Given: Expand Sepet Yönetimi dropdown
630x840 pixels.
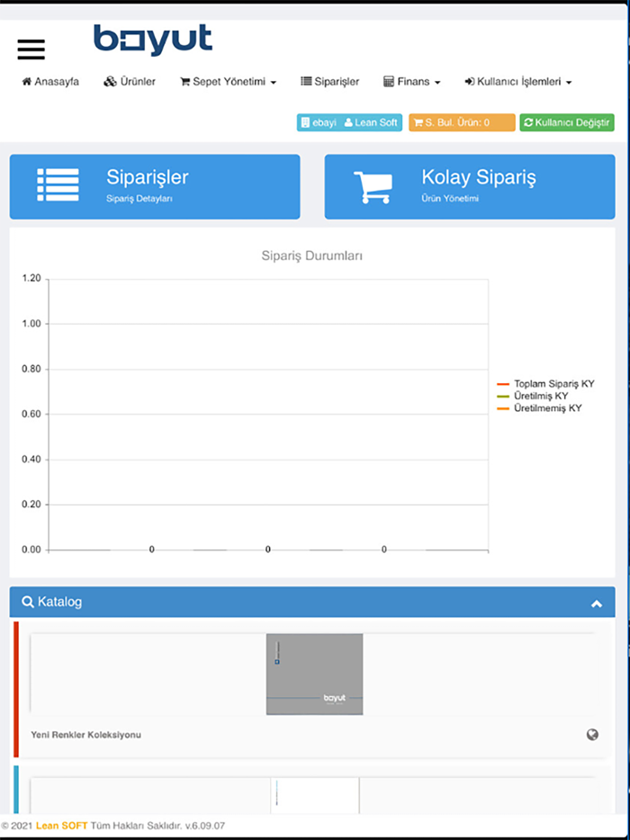Looking at the screenshot, I should pyautogui.click(x=229, y=82).
